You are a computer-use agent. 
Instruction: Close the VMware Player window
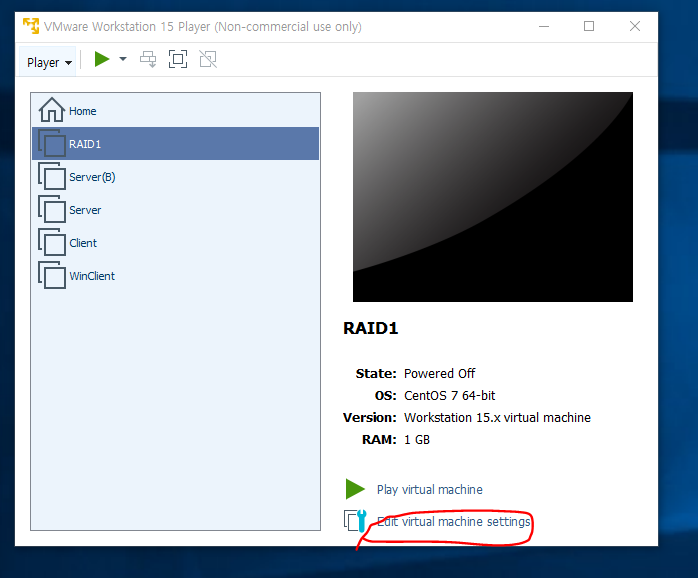(635, 26)
